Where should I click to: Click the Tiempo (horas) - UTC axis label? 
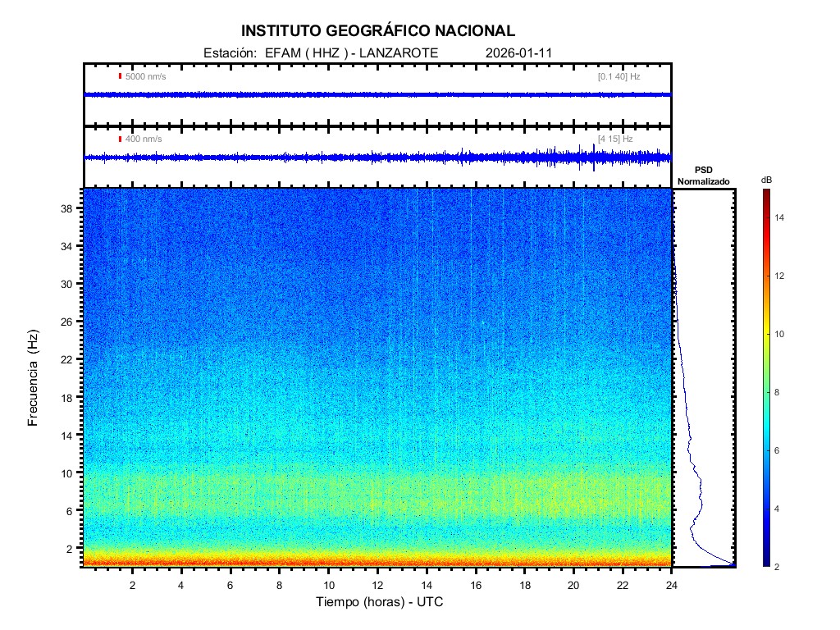click(380, 602)
